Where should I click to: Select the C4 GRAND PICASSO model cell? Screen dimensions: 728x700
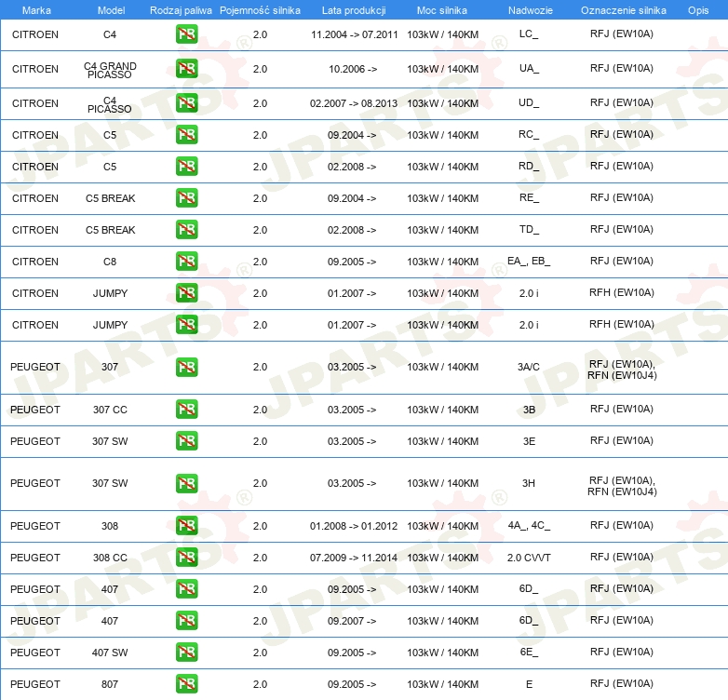(110, 70)
